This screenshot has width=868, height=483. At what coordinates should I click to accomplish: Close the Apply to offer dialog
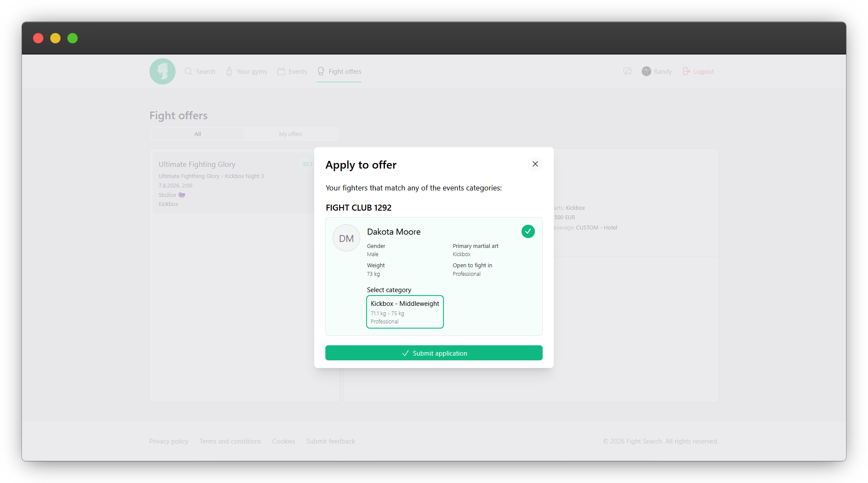coord(535,164)
